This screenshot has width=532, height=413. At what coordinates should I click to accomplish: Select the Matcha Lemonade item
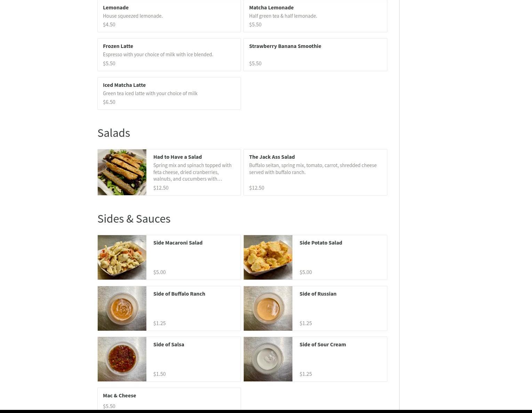pos(315,16)
